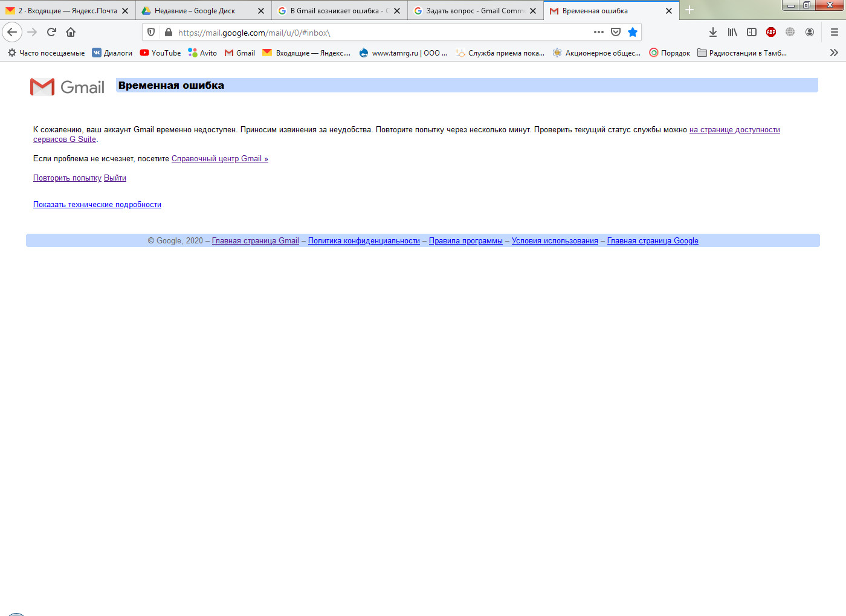Open the hamburger application menu
The width and height of the screenshot is (846, 616).
[x=835, y=32]
